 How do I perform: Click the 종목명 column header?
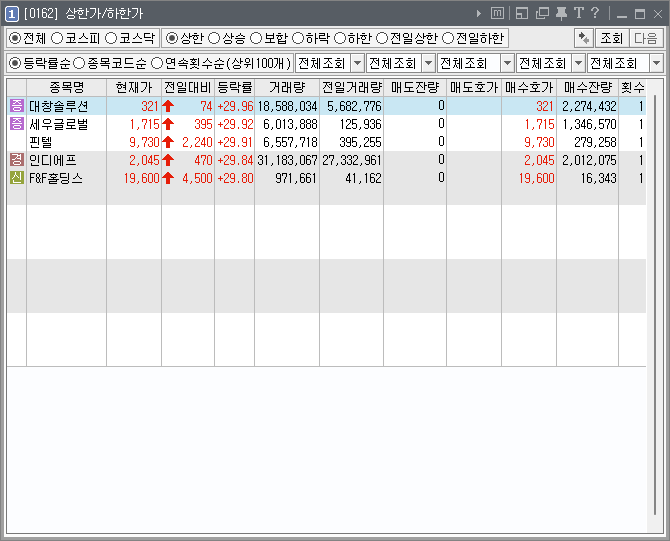tap(66, 88)
